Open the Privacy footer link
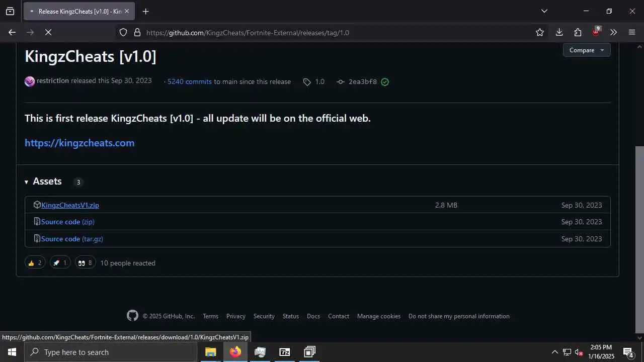Image resolution: width=644 pixels, height=362 pixels. click(x=236, y=316)
